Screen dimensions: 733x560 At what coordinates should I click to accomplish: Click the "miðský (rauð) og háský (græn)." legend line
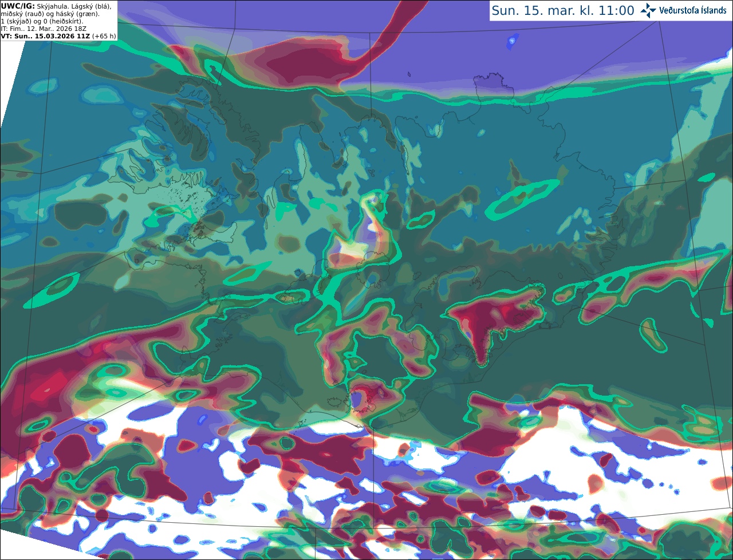pyautogui.click(x=50, y=14)
